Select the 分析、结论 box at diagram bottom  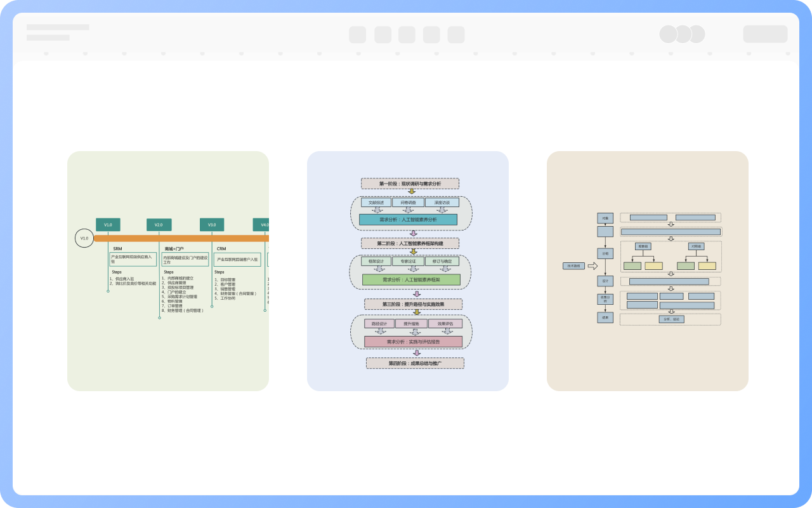click(671, 319)
